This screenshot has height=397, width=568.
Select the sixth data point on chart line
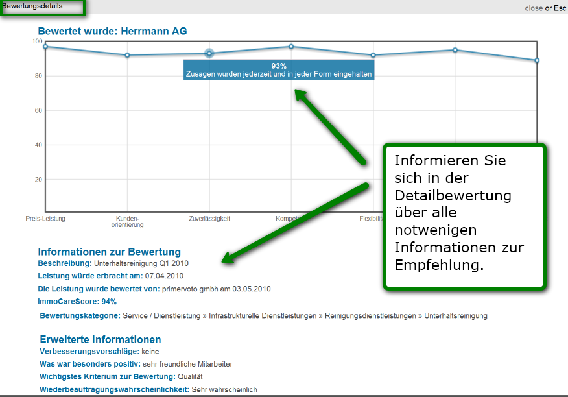click(455, 50)
